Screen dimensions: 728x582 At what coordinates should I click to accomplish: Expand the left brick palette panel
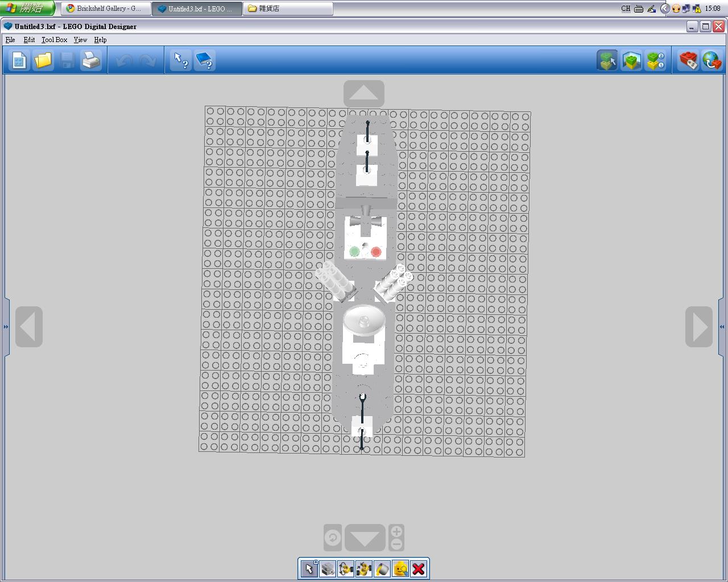click(x=6, y=327)
